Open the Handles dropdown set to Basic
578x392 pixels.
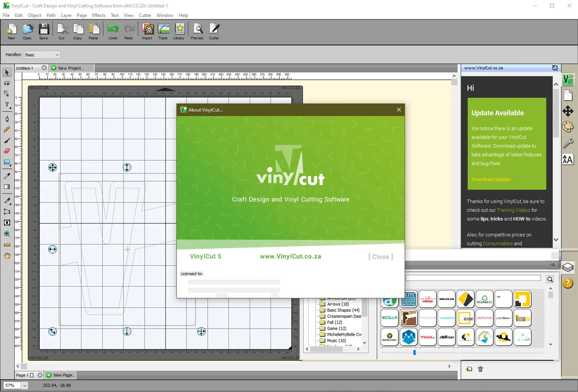[42, 55]
